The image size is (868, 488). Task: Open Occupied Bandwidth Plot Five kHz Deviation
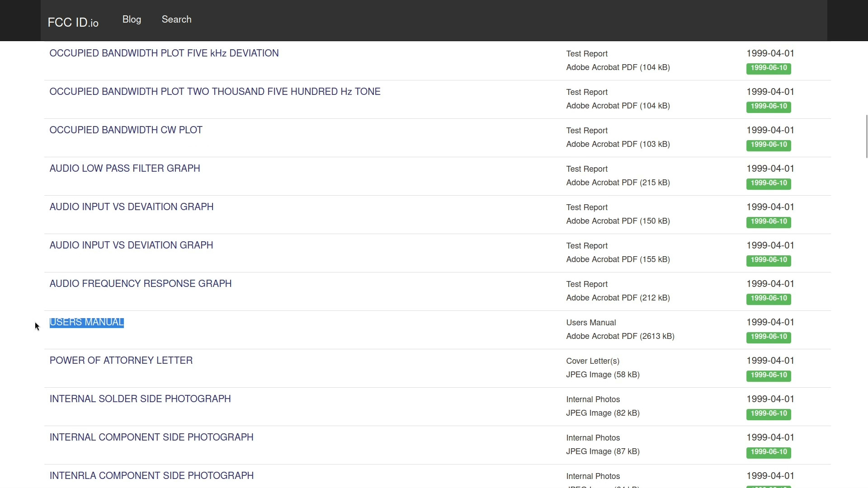pos(164,53)
